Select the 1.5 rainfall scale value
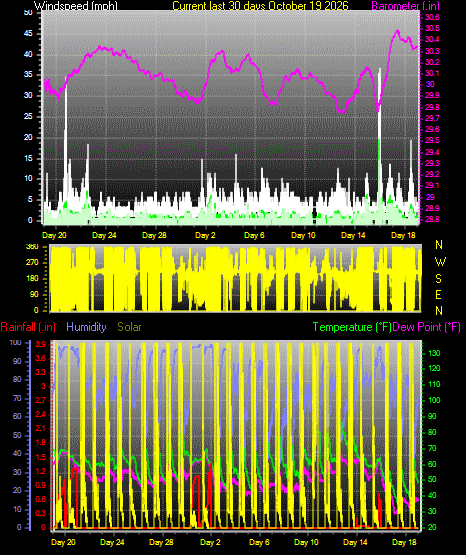466x555 pixels. point(41,457)
